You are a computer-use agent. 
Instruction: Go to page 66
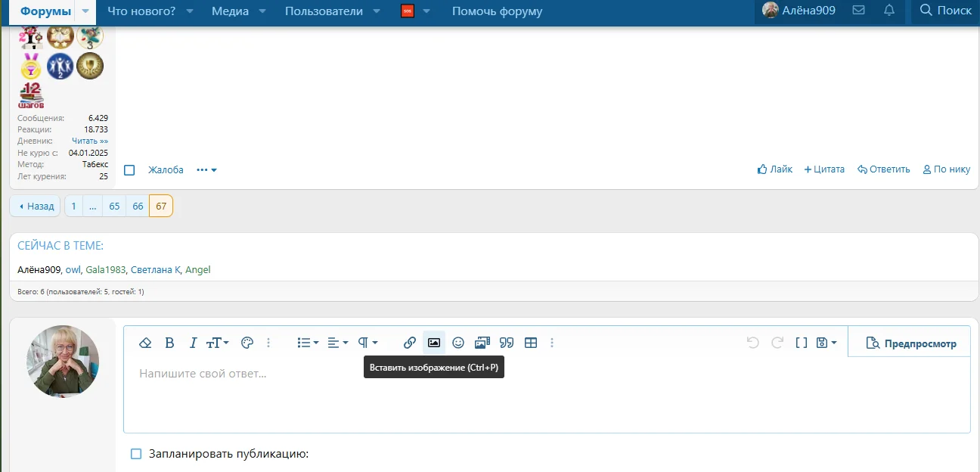pyautogui.click(x=138, y=206)
